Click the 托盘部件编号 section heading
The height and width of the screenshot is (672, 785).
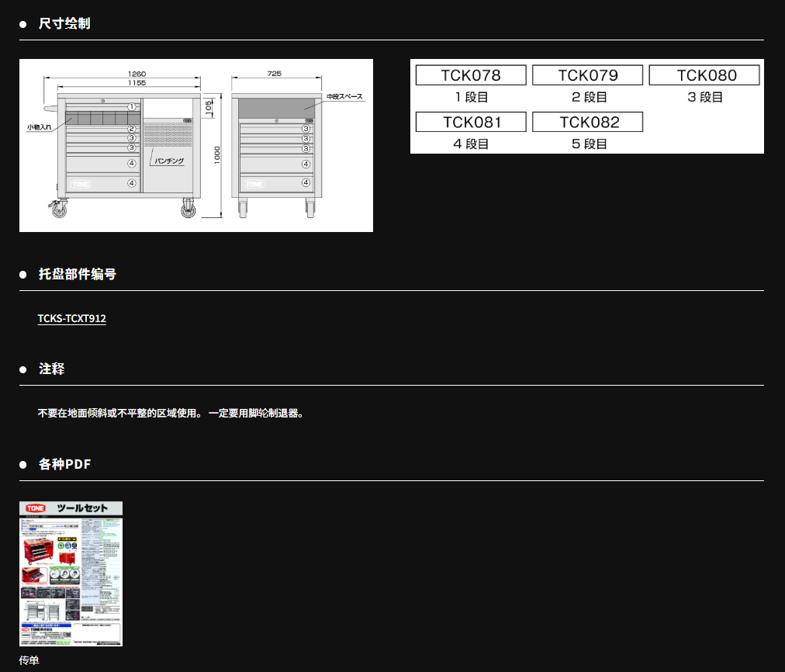coord(78,274)
